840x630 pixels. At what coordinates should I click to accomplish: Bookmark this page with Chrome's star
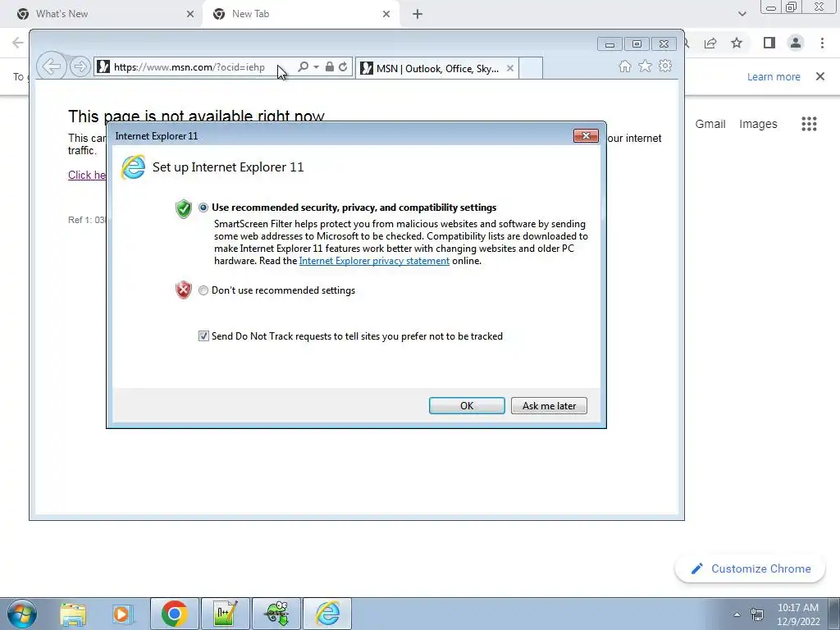[x=737, y=43]
